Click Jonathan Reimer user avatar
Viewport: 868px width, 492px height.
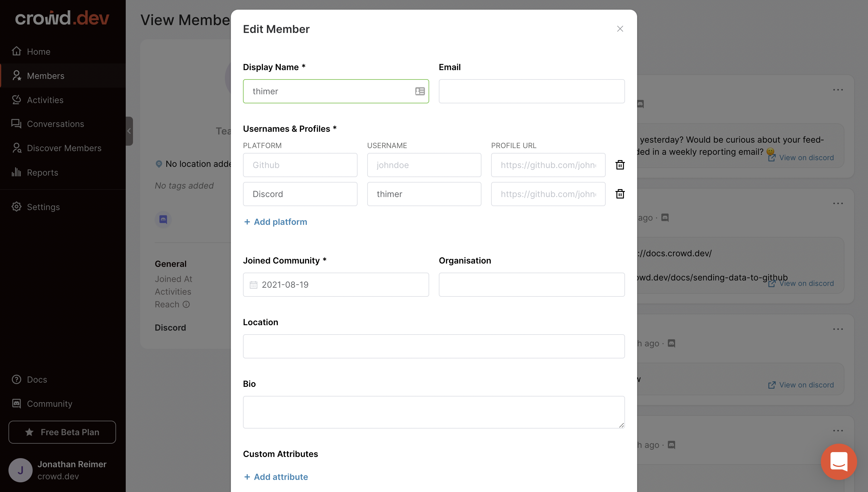pyautogui.click(x=20, y=470)
